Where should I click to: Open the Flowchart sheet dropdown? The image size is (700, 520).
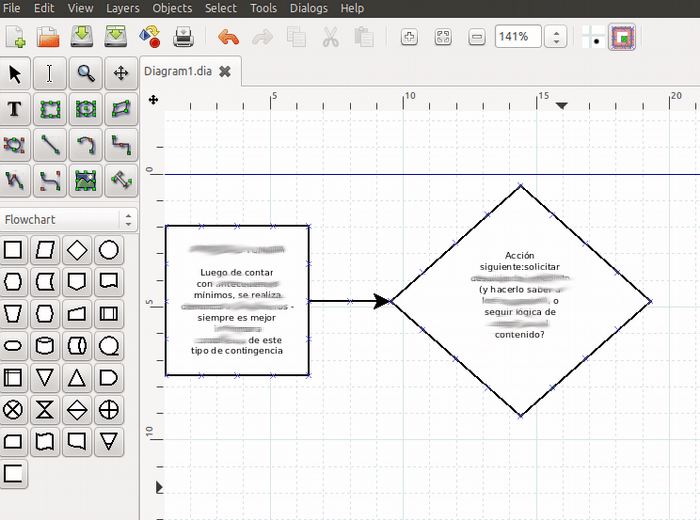68,220
